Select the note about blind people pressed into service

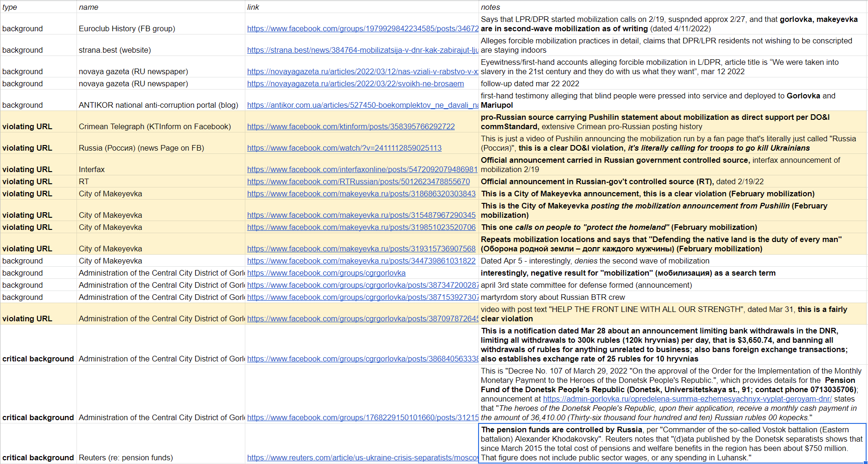673,100
